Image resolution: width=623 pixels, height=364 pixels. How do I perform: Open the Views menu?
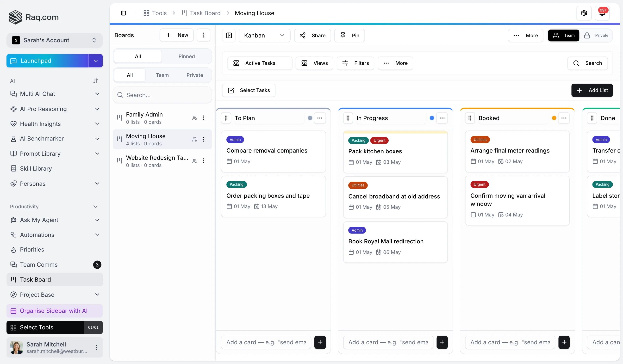pyautogui.click(x=314, y=63)
